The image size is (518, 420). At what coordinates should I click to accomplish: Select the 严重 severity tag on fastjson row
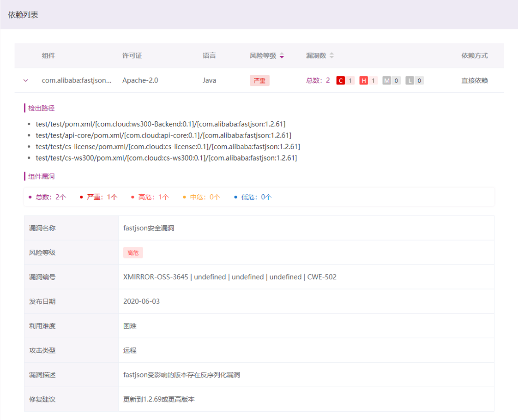[x=259, y=80]
